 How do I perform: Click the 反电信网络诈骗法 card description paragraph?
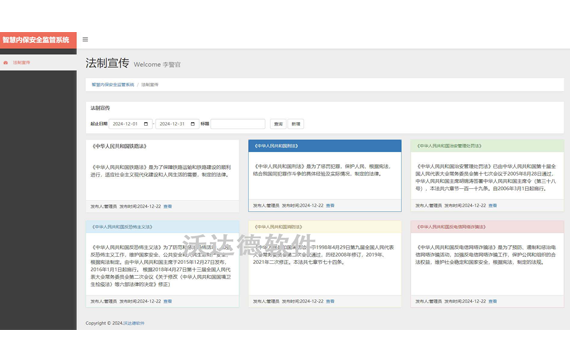tap(486, 255)
